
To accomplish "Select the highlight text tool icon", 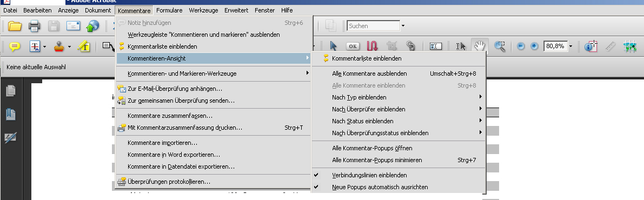I will tap(84, 46).
